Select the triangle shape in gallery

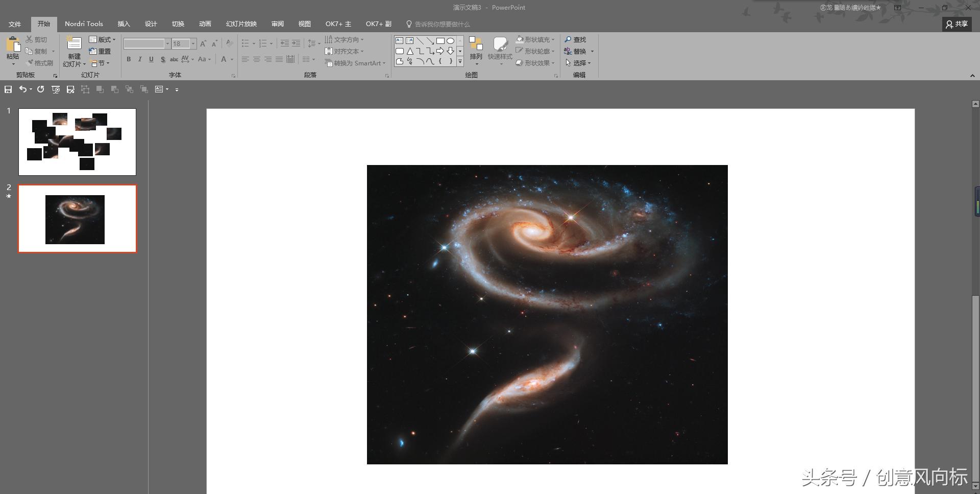pyautogui.click(x=409, y=51)
